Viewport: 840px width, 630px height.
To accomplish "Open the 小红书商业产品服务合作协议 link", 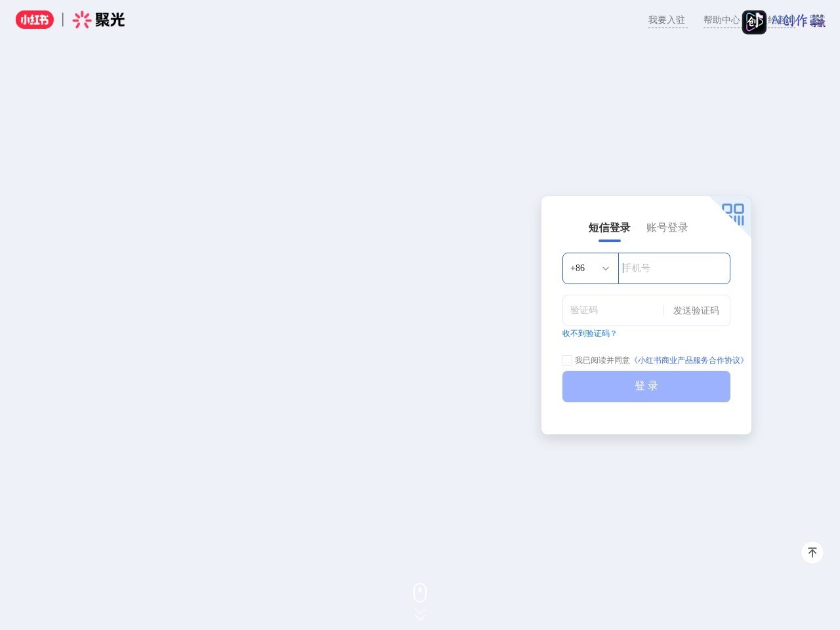I will (688, 360).
